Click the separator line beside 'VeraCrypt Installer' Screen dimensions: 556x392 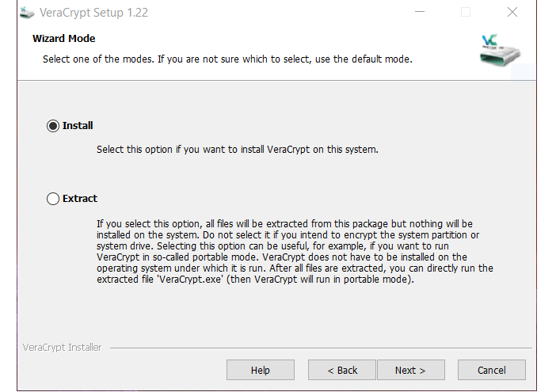(x=317, y=348)
